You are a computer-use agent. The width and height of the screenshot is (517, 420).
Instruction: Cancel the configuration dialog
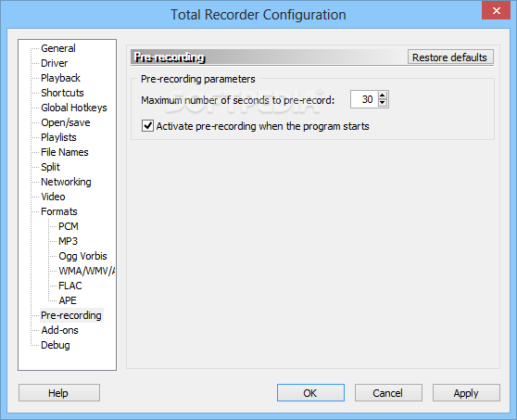point(388,392)
